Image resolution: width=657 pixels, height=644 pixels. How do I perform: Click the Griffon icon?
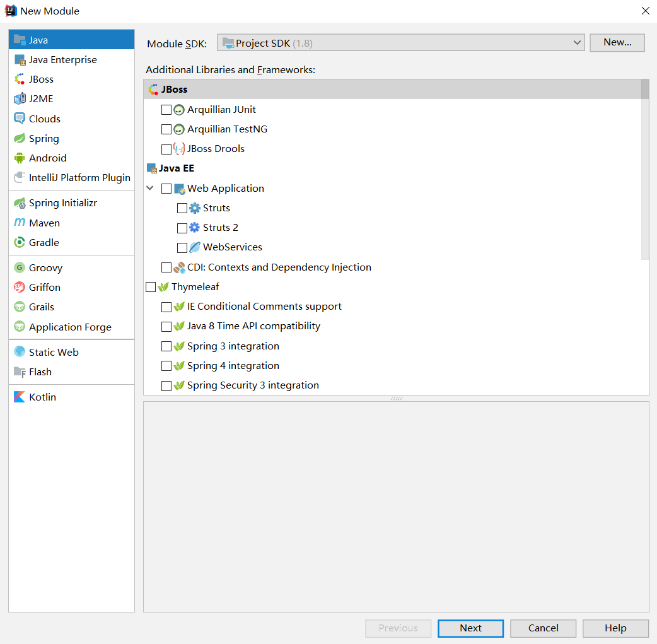(20, 287)
